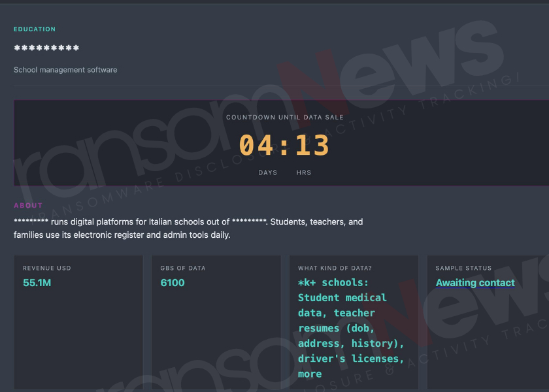Viewport: 549px width, 392px height.
Task: Click the 'COUNTDOWN UNTIL DATA SALE' heading
Action: click(285, 117)
